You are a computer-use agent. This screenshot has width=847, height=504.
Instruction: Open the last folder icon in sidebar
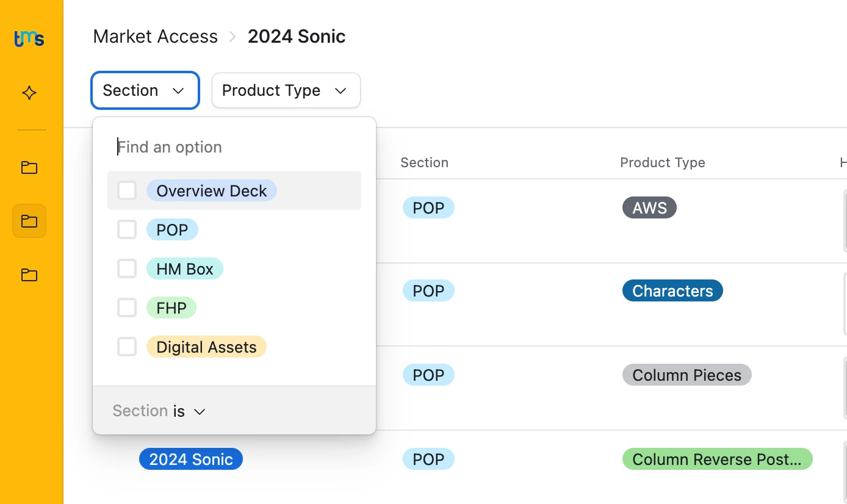point(29,275)
